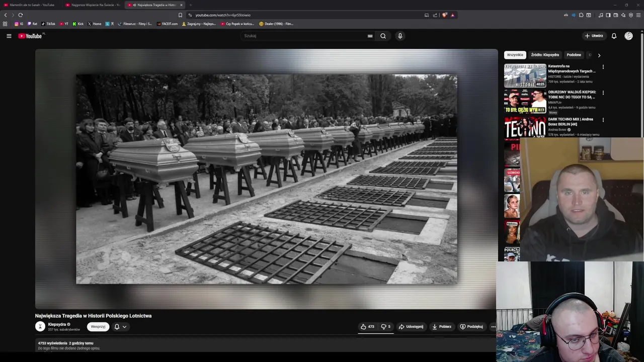
Task: Open Brave Rewards triangle icon
Action: point(452,15)
